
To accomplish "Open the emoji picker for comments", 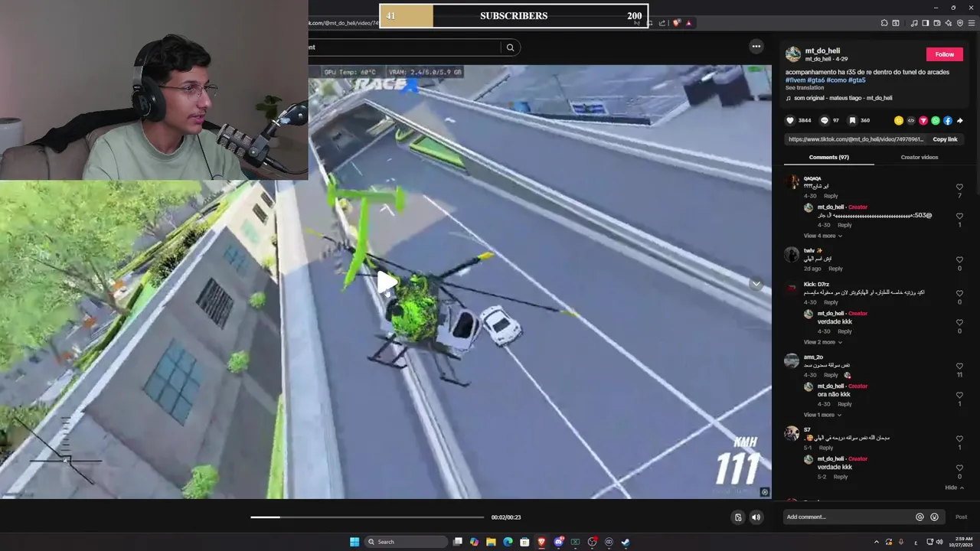I will click(x=934, y=517).
